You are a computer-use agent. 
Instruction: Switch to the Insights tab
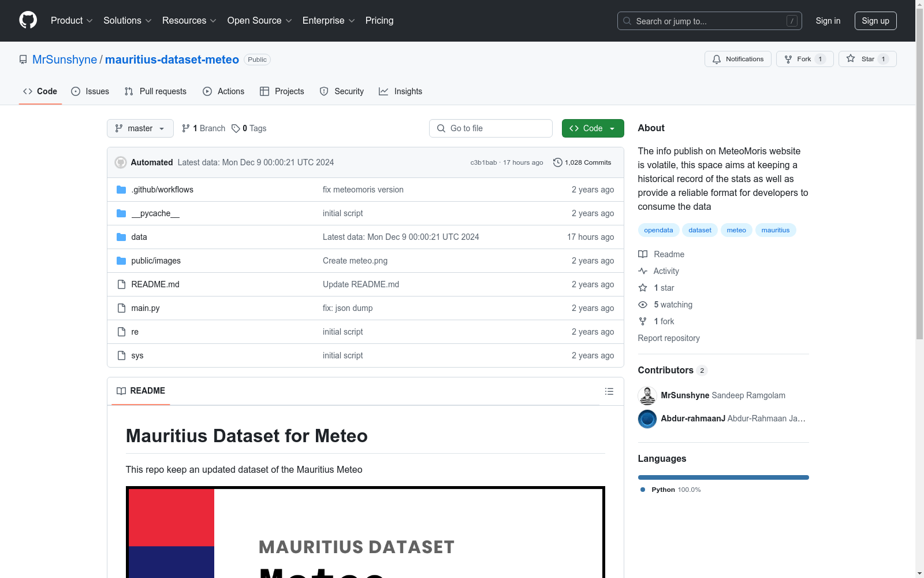click(x=401, y=91)
